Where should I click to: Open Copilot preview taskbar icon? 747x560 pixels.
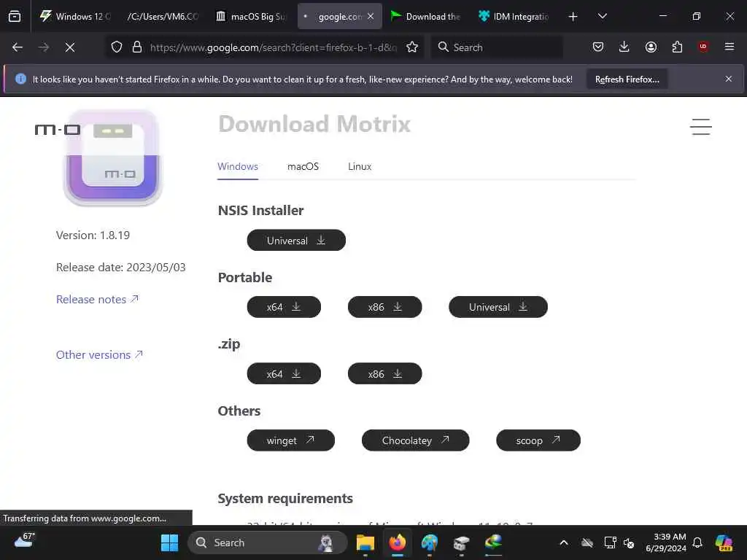tap(724, 542)
